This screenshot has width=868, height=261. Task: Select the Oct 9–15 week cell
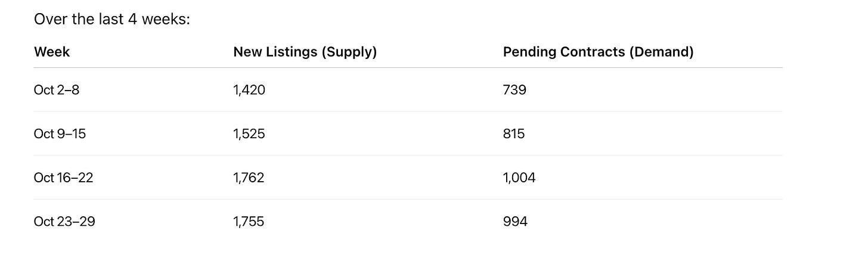coord(60,134)
